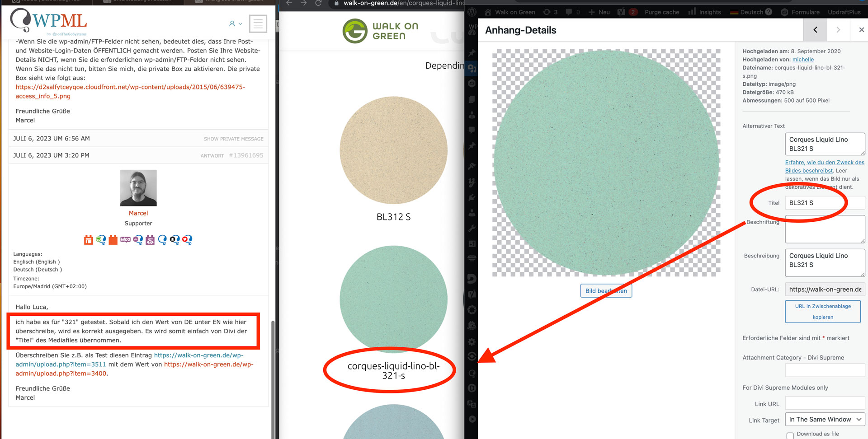Open UpdraftPlus in the admin bar

coord(844,12)
